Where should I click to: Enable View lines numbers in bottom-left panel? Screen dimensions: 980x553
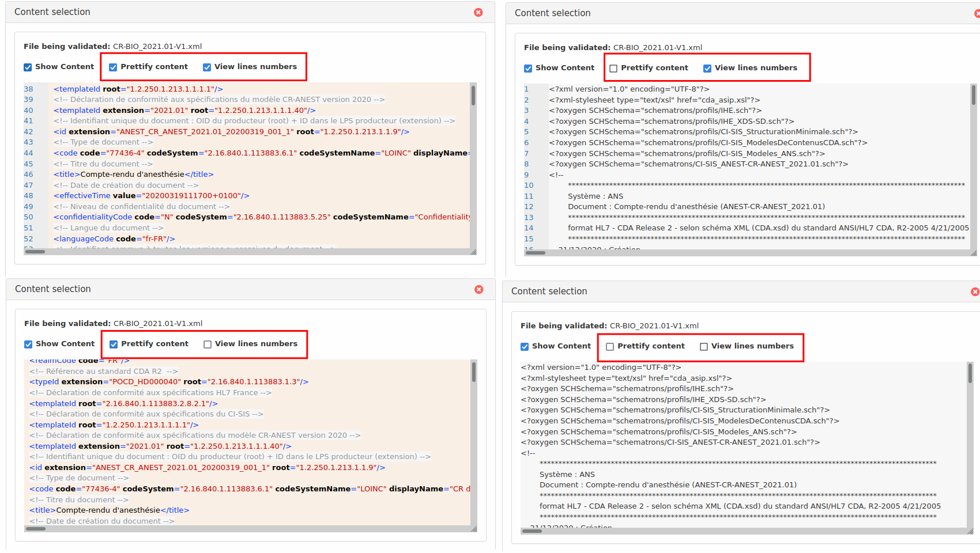(x=208, y=344)
